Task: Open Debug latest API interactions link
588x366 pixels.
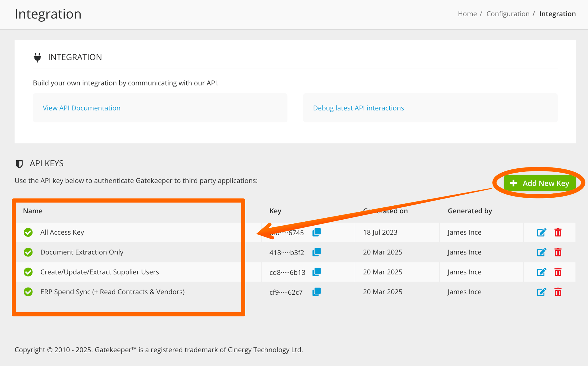Action: 358,108
